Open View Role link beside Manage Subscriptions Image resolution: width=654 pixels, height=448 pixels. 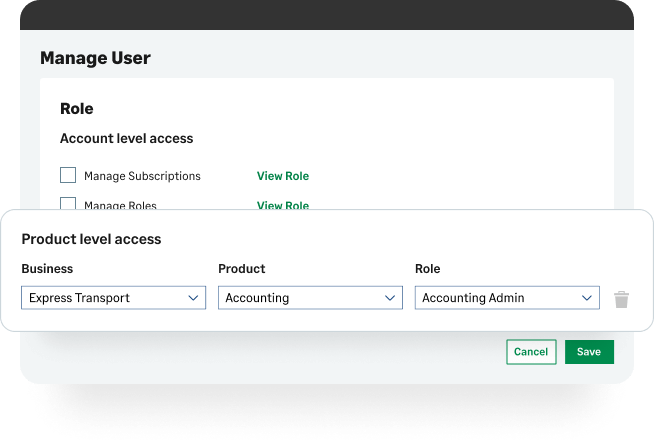click(283, 176)
